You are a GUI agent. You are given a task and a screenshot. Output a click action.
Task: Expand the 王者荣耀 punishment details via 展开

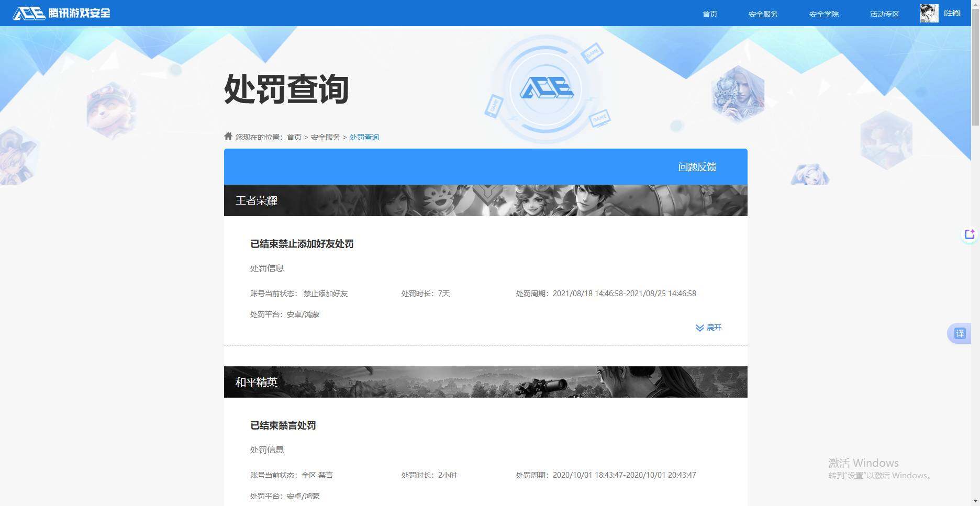(x=715, y=328)
